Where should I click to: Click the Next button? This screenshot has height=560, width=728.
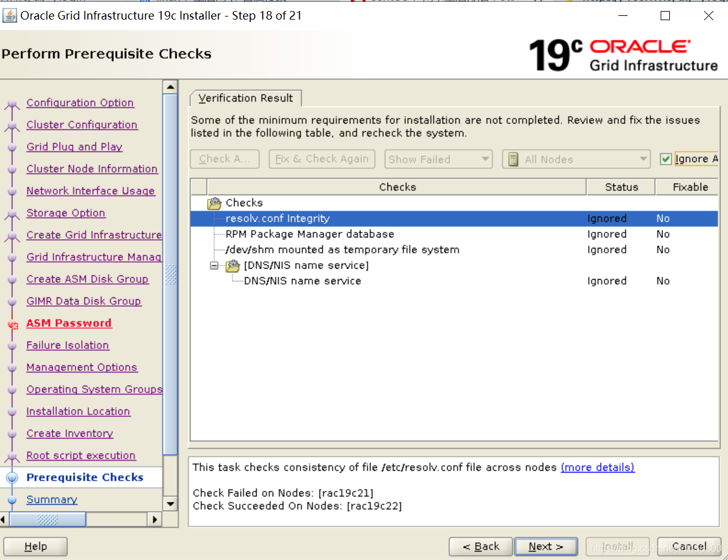pos(546,547)
